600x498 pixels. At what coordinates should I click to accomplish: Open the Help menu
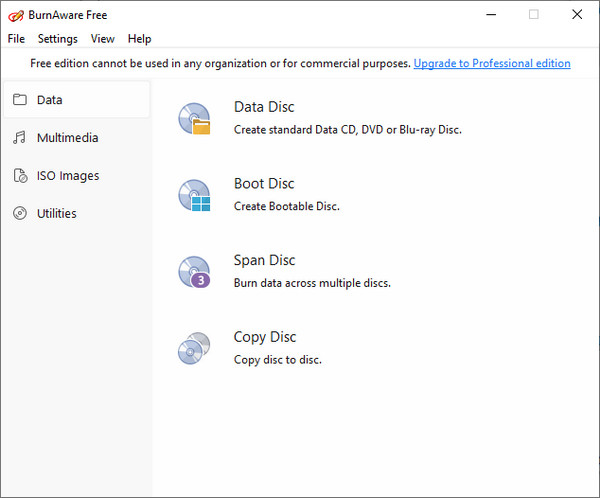pos(139,39)
